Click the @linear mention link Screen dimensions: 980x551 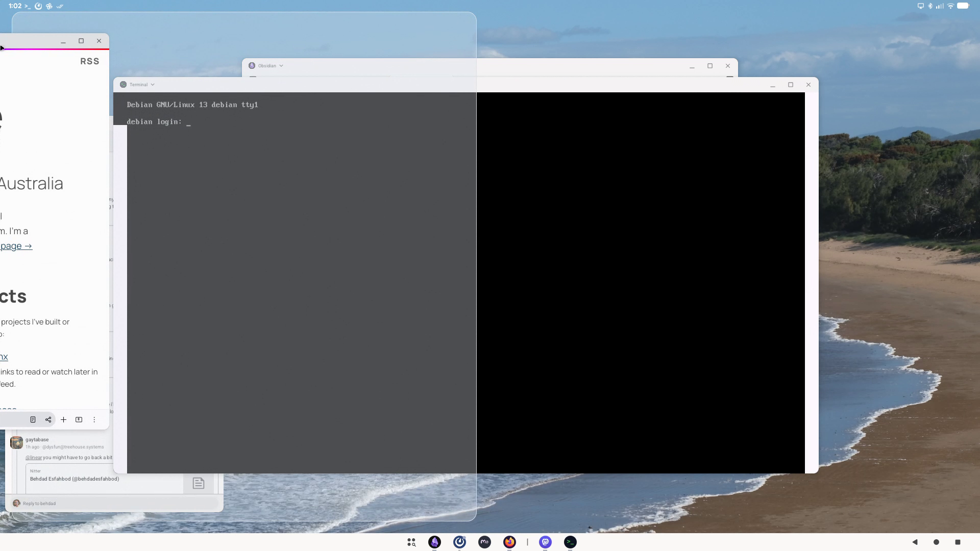tap(34, 458)
